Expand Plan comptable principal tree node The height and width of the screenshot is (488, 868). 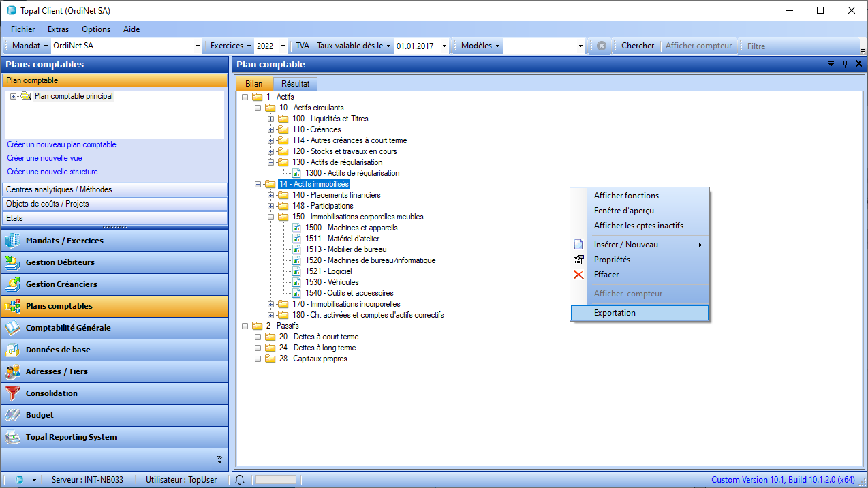(13, 96)
